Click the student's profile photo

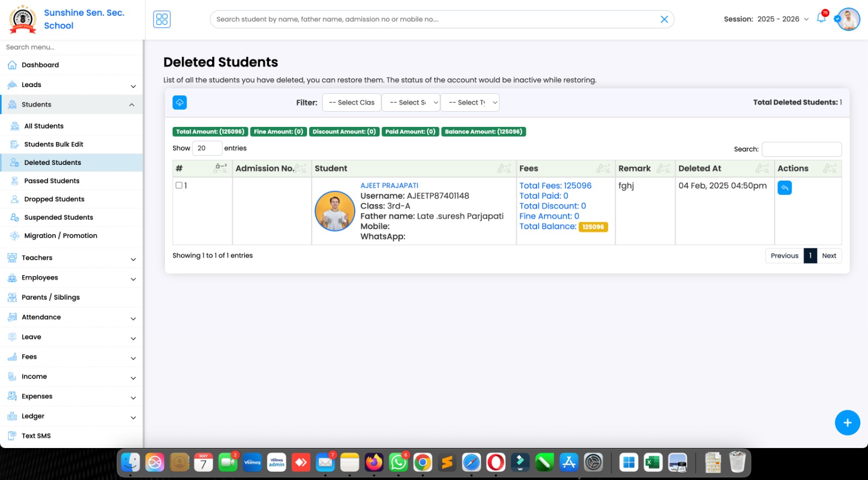click(335, 211)
